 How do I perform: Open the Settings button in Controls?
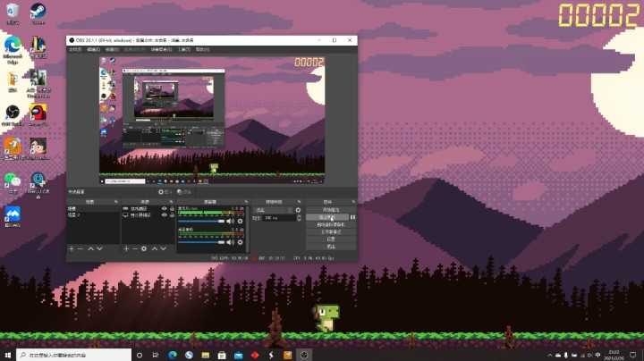click(x=331, y=239)
